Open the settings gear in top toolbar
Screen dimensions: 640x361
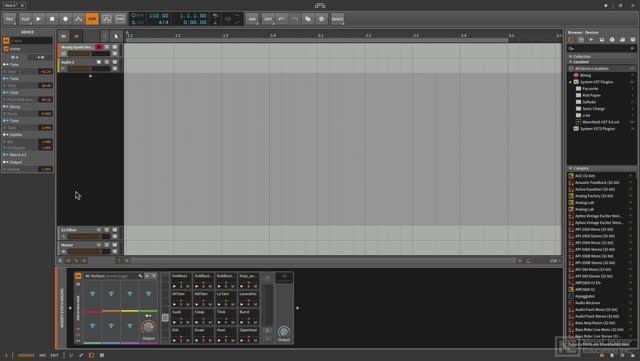(x=321, y=19)
